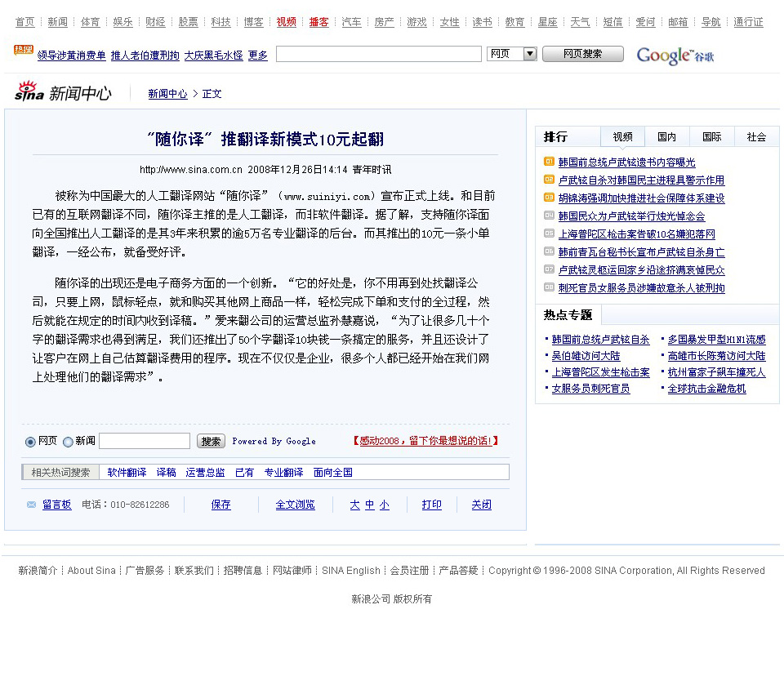
Task: Switch to the 国际 ranking tab
Action: click(711, 136)
